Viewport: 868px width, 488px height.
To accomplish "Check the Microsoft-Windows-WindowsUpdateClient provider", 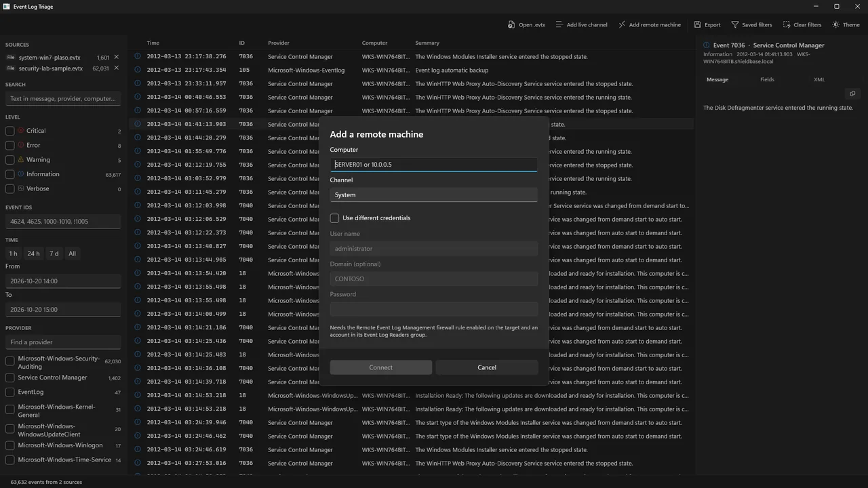I will (x=10, y=428).
